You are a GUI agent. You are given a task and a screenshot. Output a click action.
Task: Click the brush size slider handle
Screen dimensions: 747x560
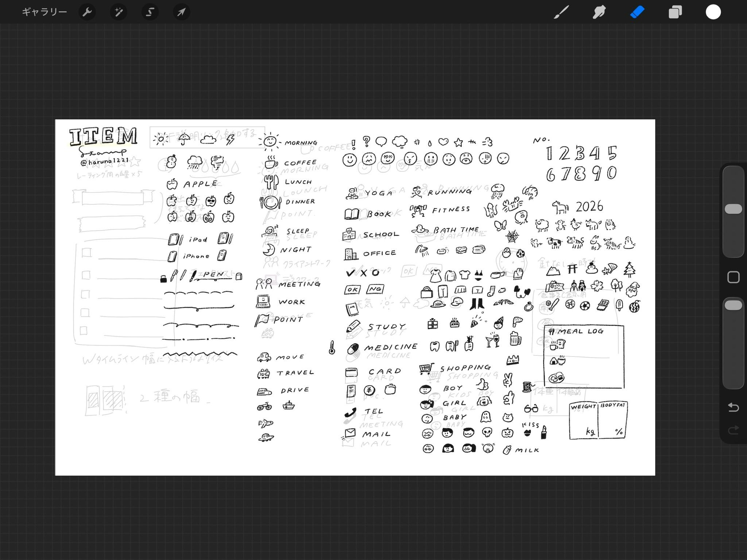(733, 209)
